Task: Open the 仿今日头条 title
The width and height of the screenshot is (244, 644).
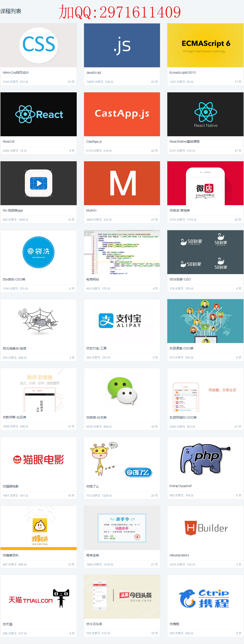Action: pos(94,624)
